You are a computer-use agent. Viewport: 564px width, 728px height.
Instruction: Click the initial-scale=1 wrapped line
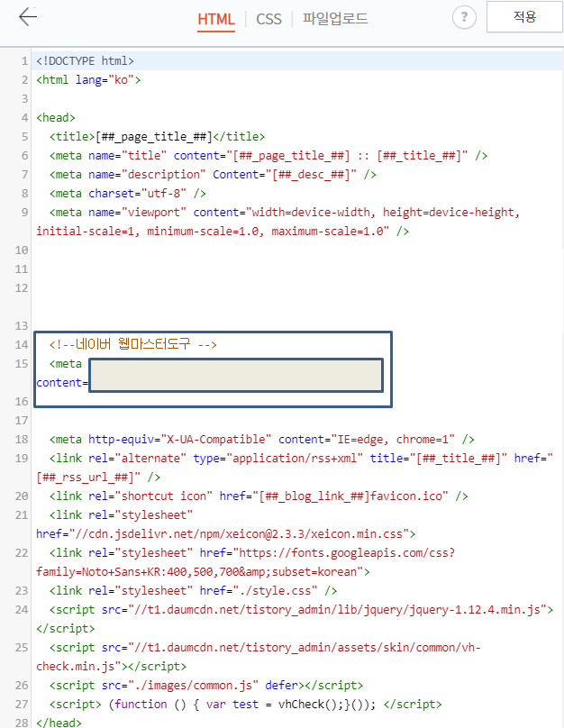point(223,232)
